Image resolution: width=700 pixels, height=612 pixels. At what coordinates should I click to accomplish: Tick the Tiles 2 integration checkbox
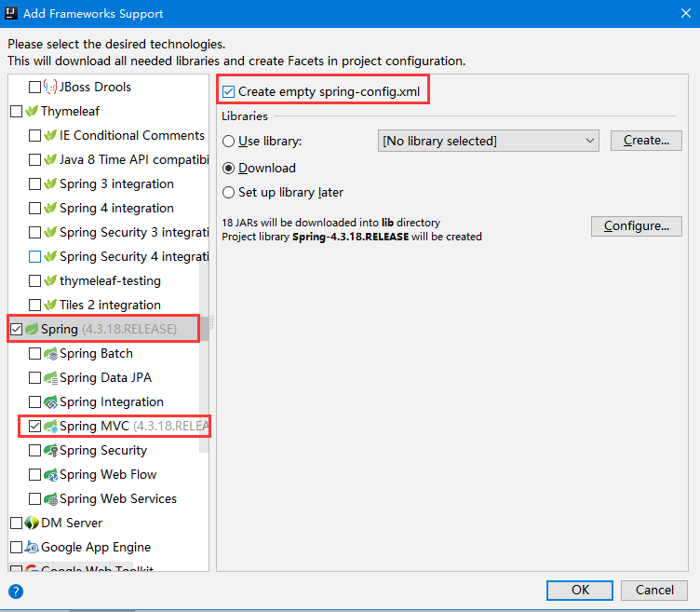pyautogui.click(x=34, y=305)
